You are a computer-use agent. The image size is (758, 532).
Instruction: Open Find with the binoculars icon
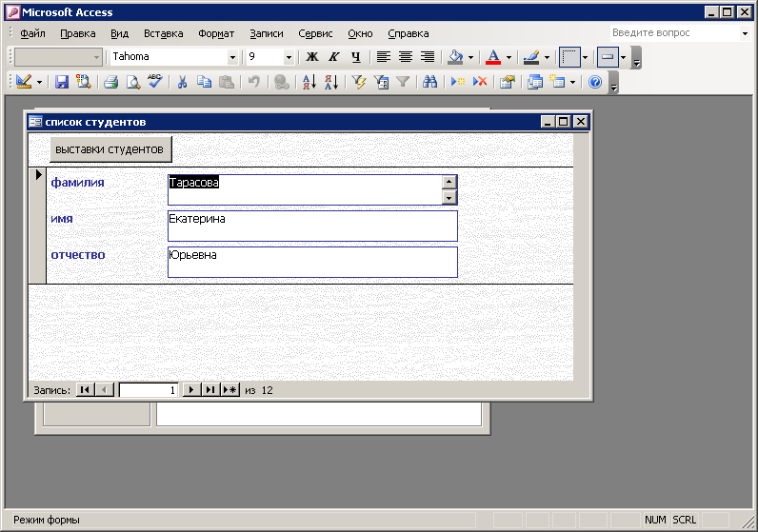tap(429, 82)
